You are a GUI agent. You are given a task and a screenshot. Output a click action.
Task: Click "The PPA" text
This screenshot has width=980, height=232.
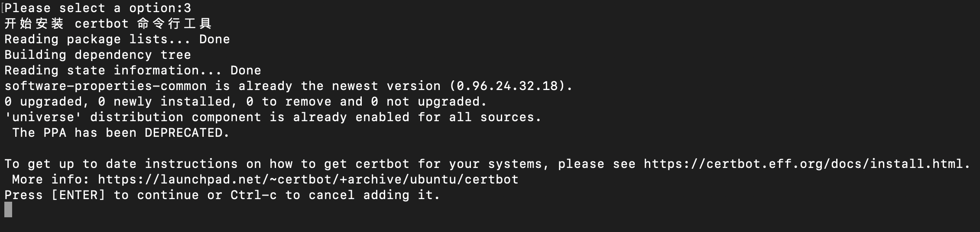click(39, 133)
